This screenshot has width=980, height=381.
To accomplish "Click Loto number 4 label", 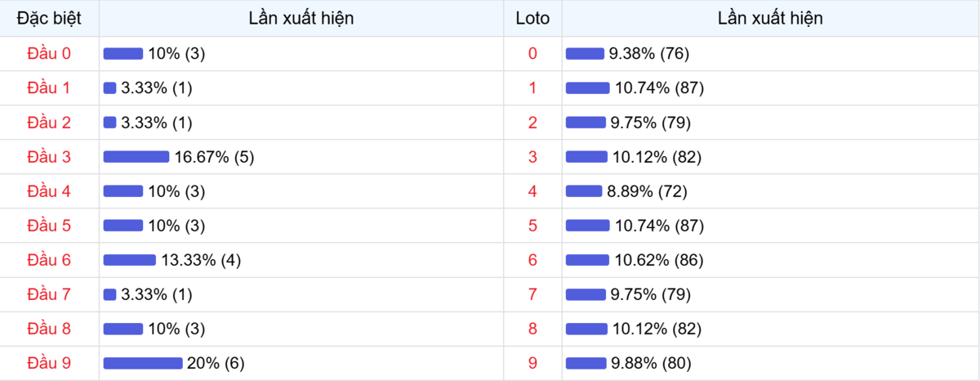I will pos(532,191).
